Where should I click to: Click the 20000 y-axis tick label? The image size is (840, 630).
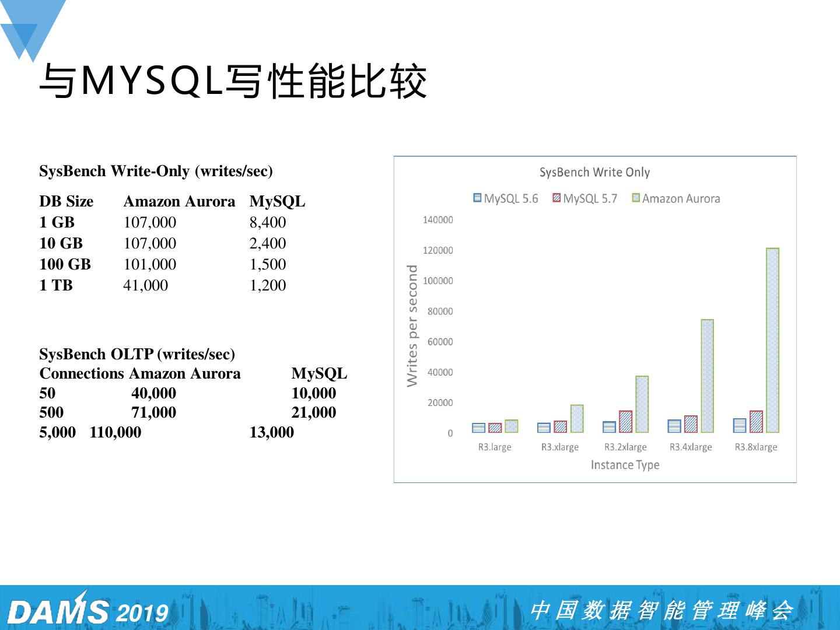click(x=440, y=402)
